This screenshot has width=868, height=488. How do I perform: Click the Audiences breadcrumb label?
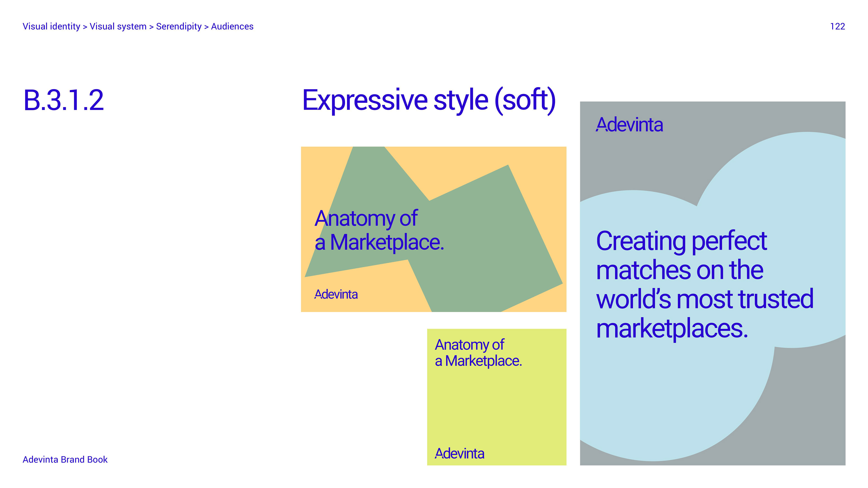click(232, 26)
